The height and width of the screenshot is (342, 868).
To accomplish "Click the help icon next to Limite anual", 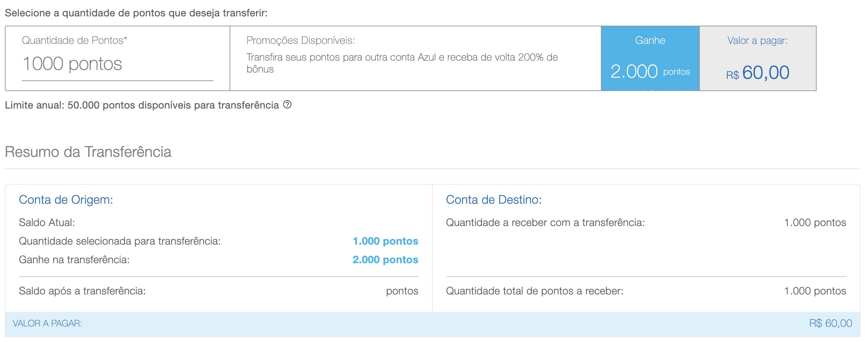I will [x=287, y=105].
